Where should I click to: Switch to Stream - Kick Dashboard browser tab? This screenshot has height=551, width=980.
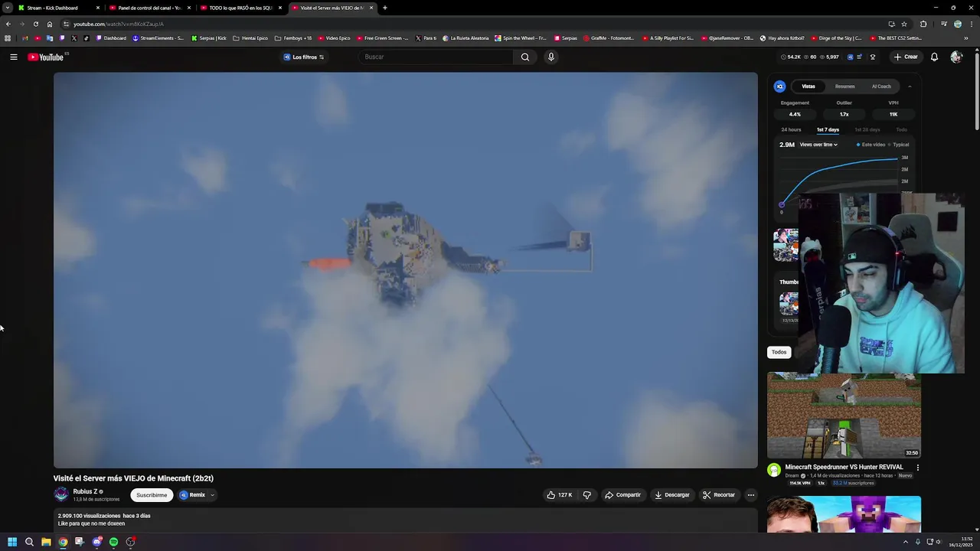58,8
